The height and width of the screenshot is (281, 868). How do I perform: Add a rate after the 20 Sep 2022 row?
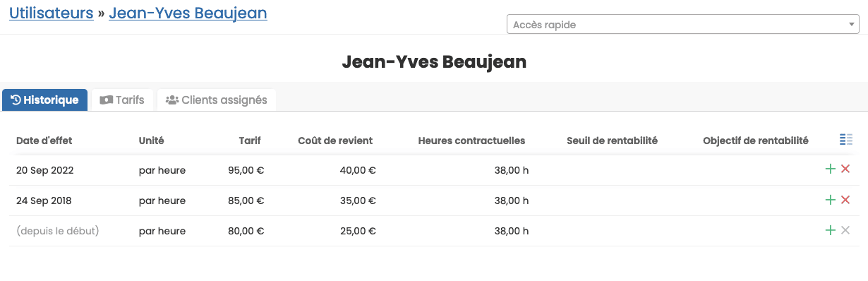[830, 169]
